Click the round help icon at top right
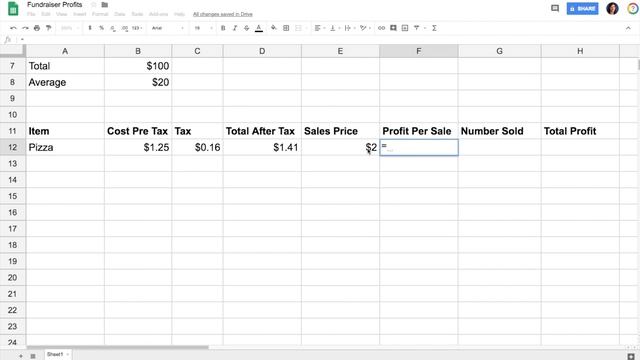This screenshot has height=360, width=640. tap(633, 8)
